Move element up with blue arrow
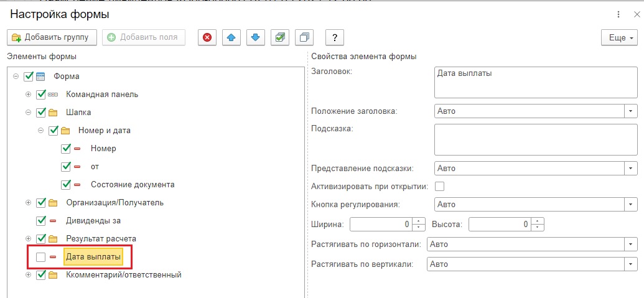This screenshot has width=644, height=298. (231, 37)
